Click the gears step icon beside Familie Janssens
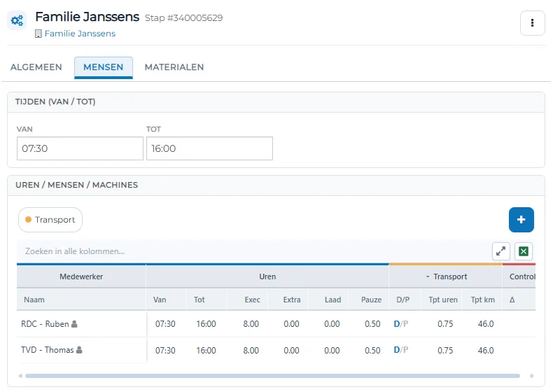This screenshot has width=553, height=392. coord(17,20)
